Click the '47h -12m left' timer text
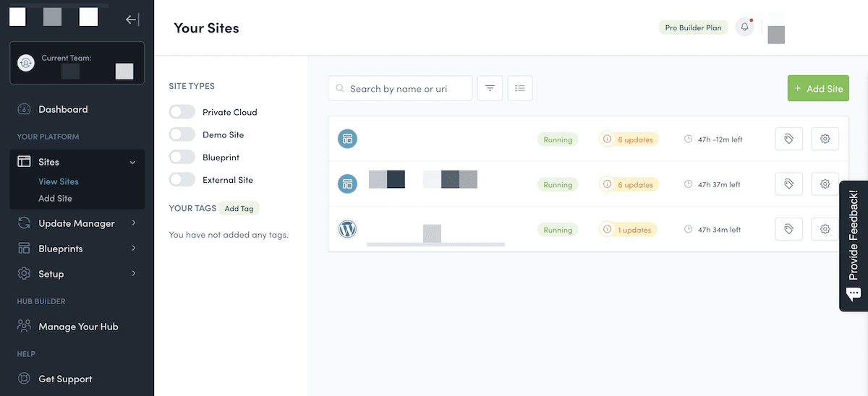Image resolution: width=868 pixels, height=396 pixels. [720, 139]
